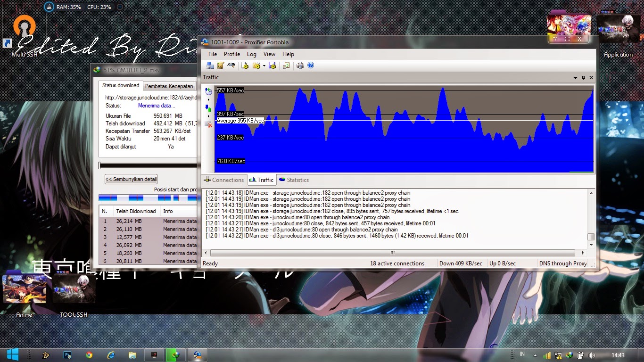Click the log's vertical scrollbar up arrow
This screenshot has width=644, height=362.
tap(591, 193)
